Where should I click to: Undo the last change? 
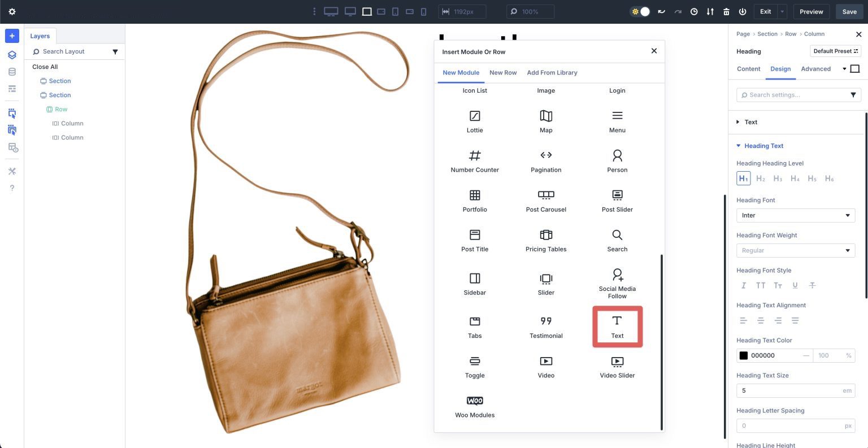click(x=662, y=11)
